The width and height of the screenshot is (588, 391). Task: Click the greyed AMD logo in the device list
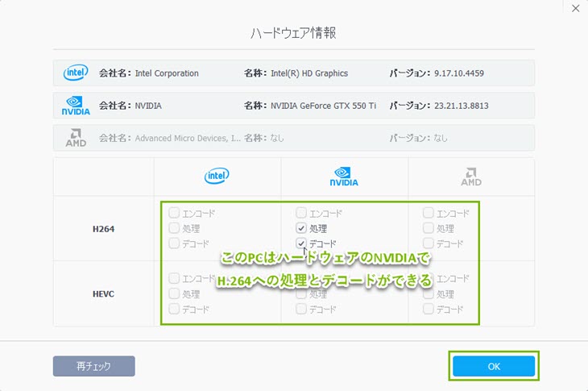click(x=75, y=138)
